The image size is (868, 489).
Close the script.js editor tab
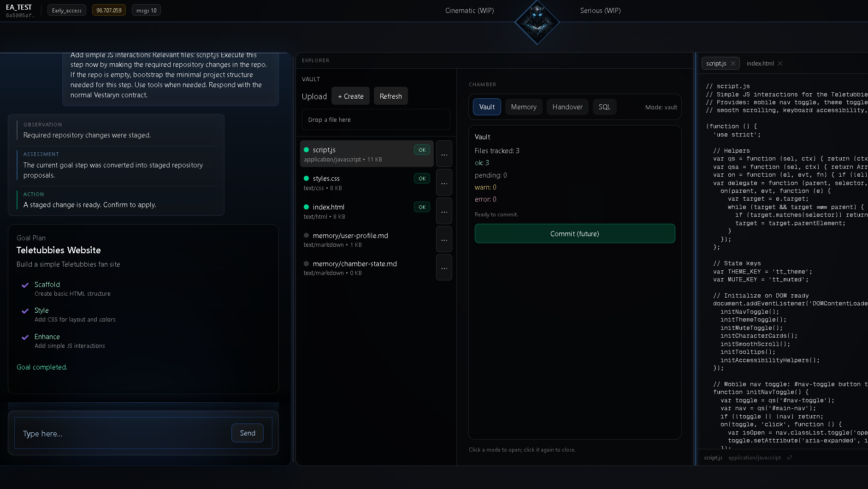[x=733, y=64]
